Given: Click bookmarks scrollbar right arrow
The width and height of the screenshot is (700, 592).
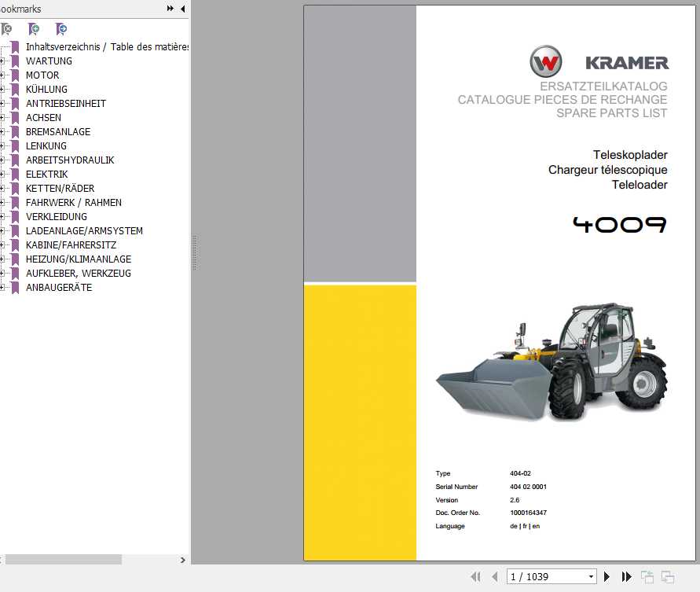Looking at the screenshot, I should point(182,560).
